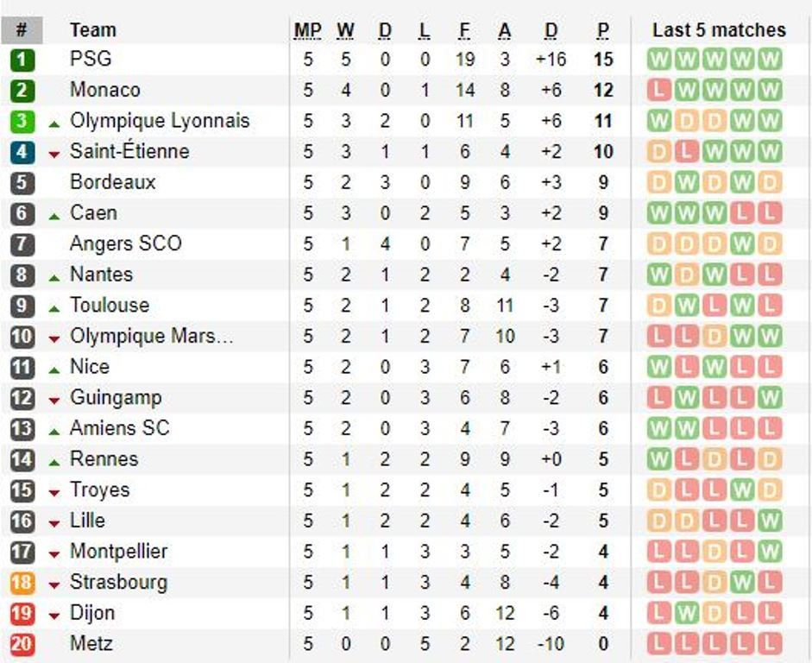Open the Monaco team link
The width and height of the screenshot is (812, 663).
[104, 90]
